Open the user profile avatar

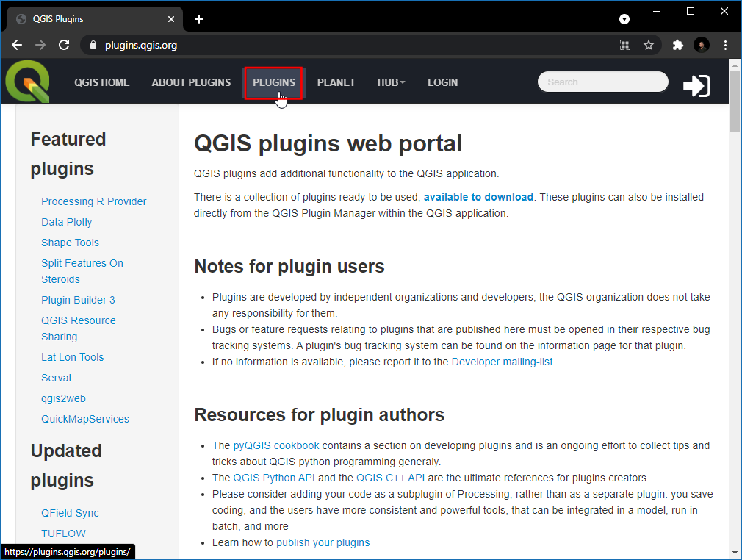click(702, 45)
